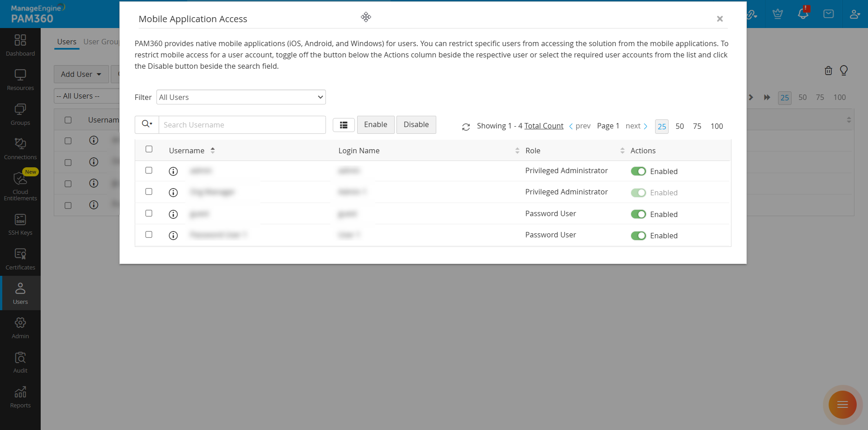Screen dimensions: 868x430
Task: Open the Cloud Entitlements section marked New
Action: click(x=20, y=185)
